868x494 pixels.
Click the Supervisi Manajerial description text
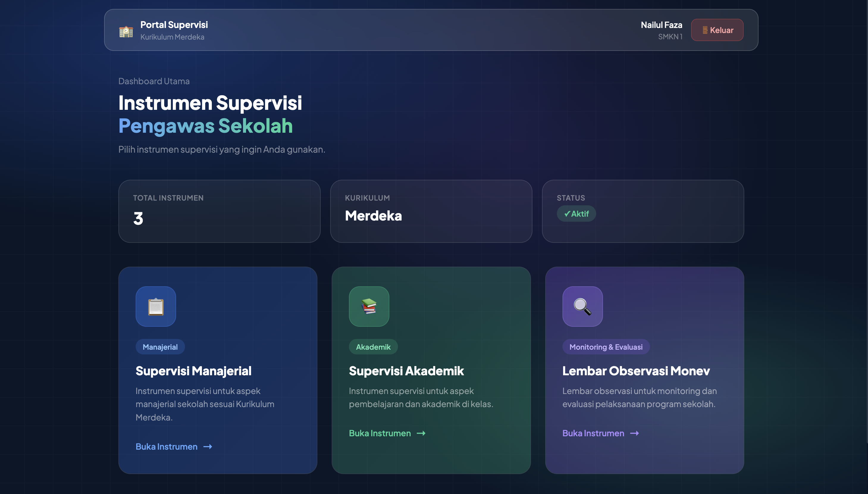(x=205, y=404)
